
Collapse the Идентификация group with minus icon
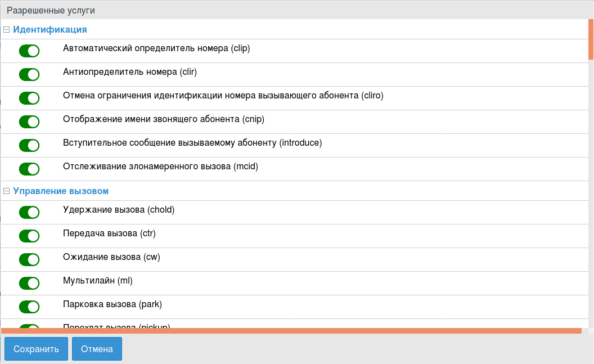click(x=7, y=29)
